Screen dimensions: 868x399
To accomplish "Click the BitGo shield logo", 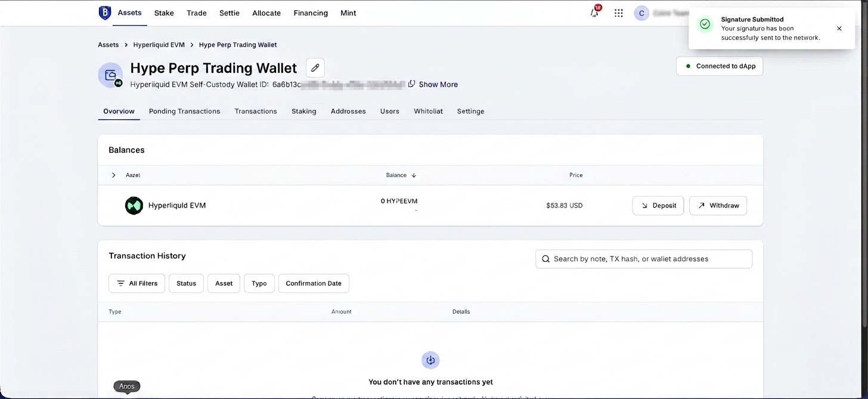I will click(x=105, y=13).
